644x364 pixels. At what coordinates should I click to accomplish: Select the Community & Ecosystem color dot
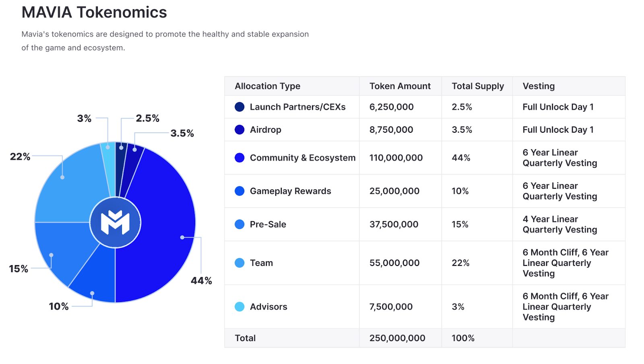(x=239, y=158)
